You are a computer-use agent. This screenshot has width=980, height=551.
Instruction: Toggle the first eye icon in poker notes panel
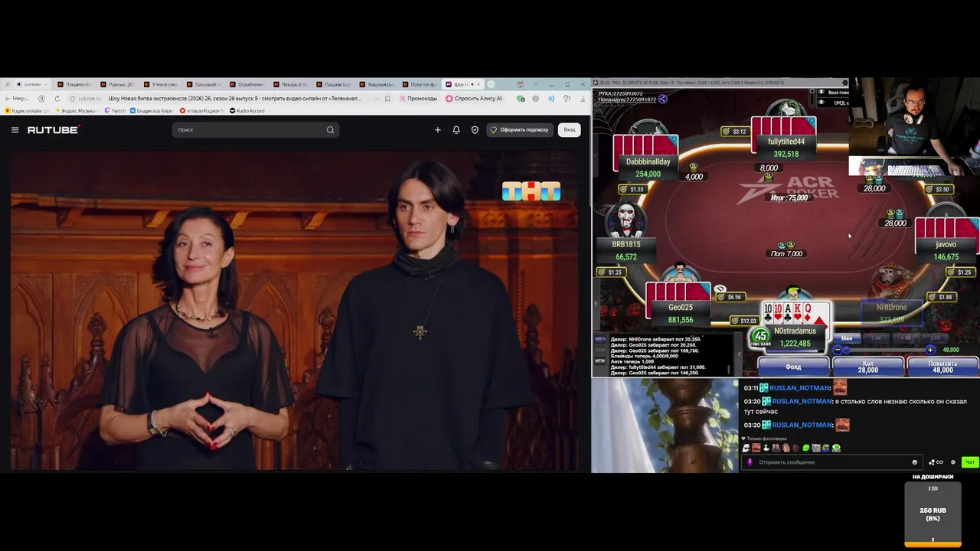pos(822,93)
